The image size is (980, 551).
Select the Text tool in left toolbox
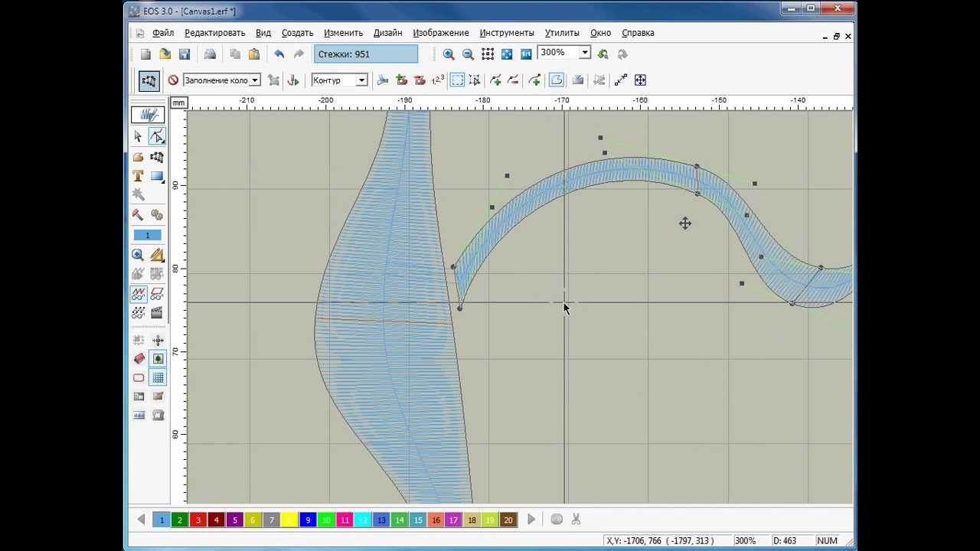pyautogui.click(x=138, y=176)
